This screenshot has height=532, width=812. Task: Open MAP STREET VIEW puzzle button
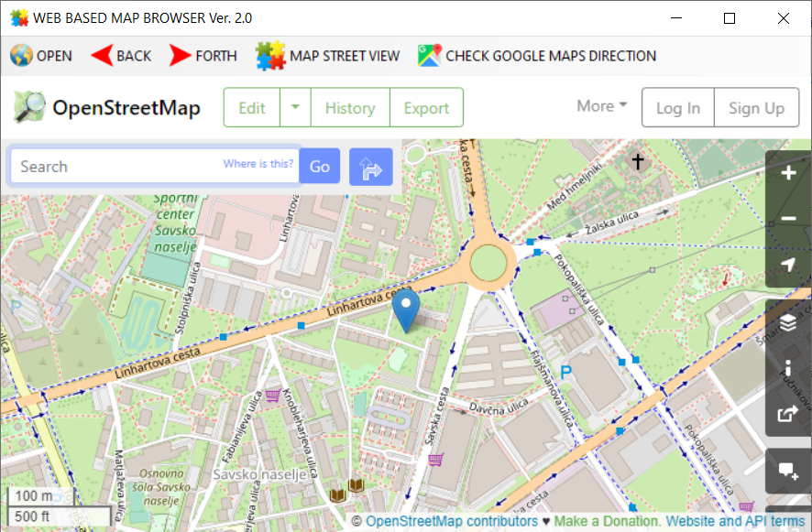tap(327, 56)
